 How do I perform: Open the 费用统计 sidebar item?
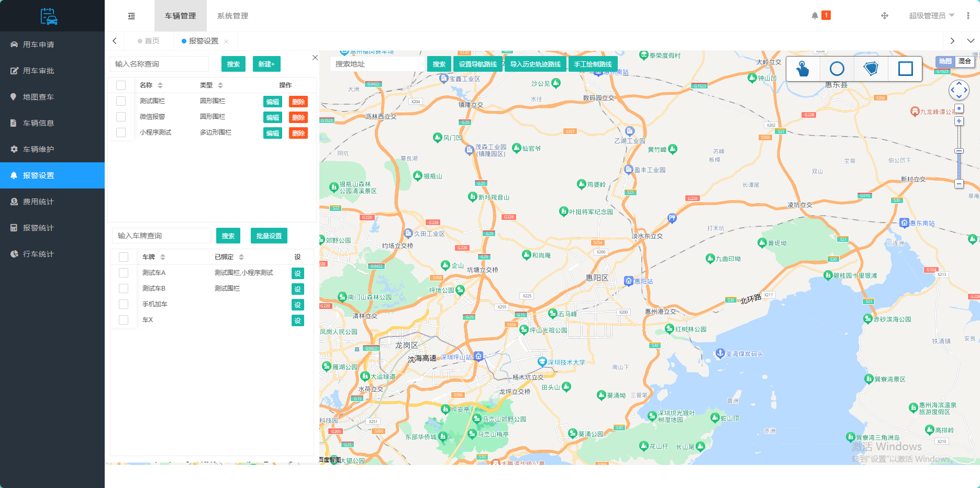[x=52, y=202]
